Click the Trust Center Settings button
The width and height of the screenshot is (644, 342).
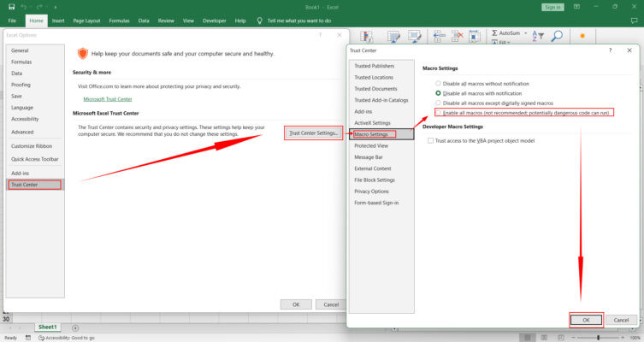(313, 133)
